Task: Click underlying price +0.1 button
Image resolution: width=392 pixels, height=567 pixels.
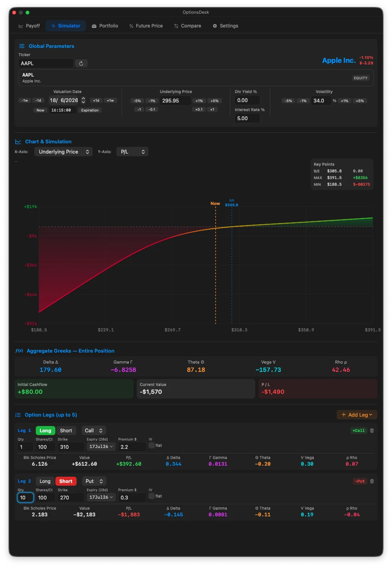Action: (x=199, y=110)
